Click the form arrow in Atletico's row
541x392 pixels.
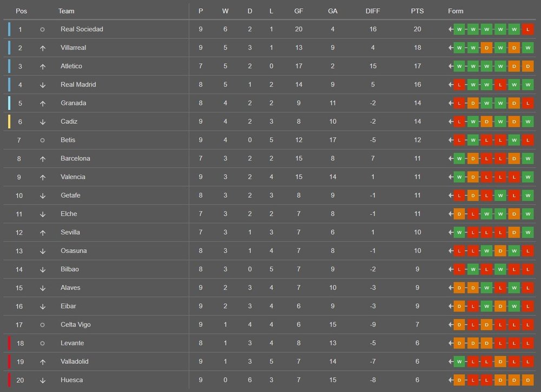[x=451, y=67]
